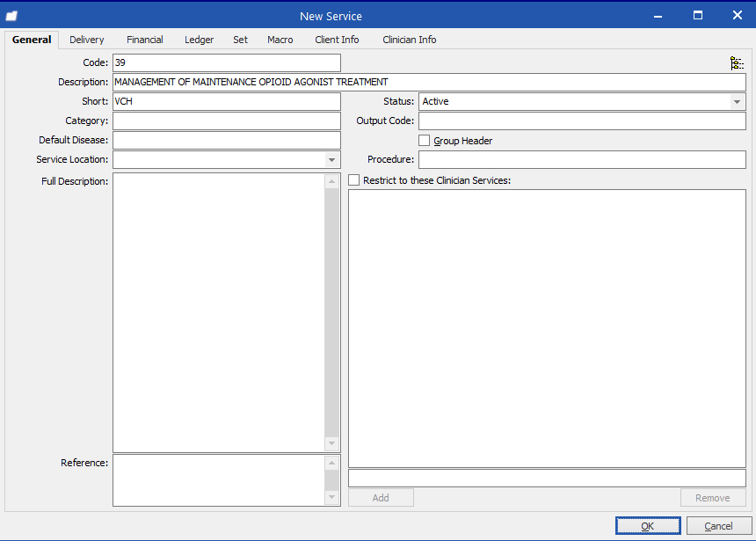Click the tree hierarchy icon near Code field

(737, 63)
